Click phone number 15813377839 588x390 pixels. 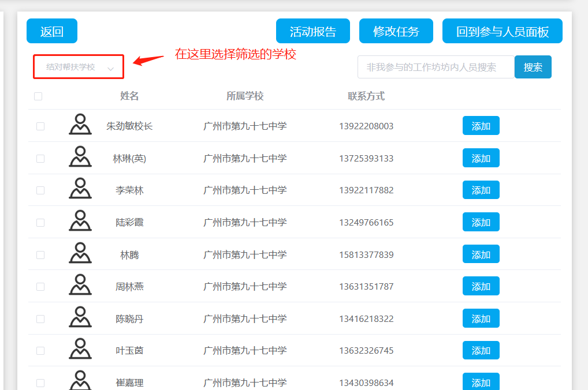(366, 255)
